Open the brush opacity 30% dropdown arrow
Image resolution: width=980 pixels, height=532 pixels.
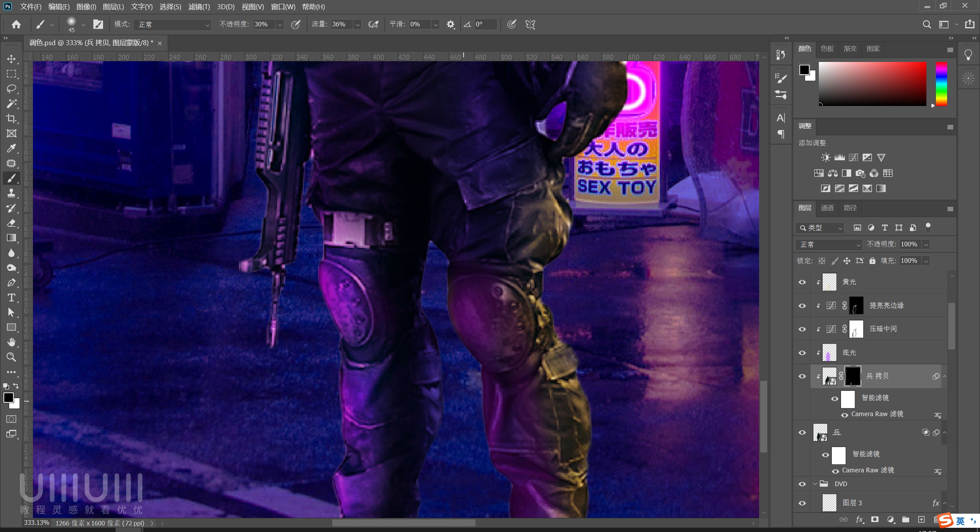click(x=280, y=25)
